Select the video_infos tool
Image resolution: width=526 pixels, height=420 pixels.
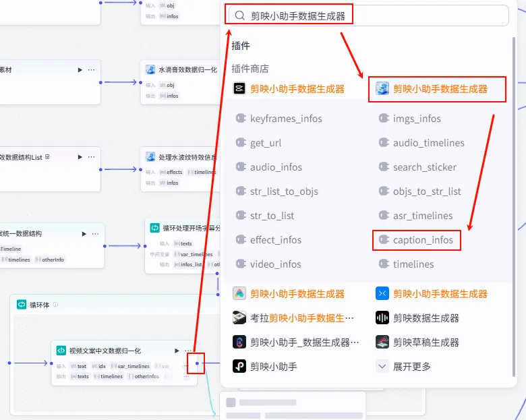click(x=268, y=264)
